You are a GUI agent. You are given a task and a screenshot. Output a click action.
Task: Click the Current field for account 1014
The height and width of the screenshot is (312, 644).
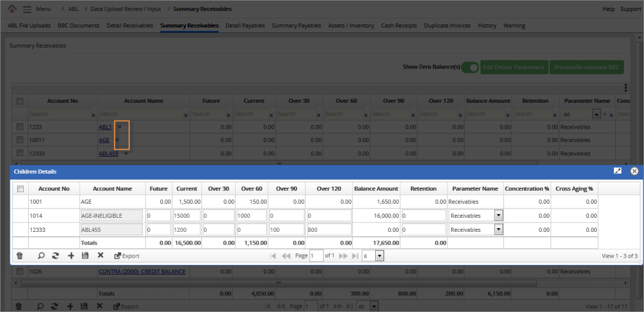187,215
